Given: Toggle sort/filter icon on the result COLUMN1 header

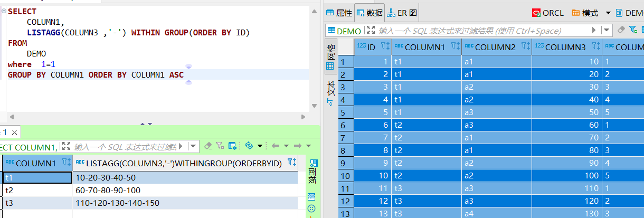Looking at the screenshot, I should [x=66, y=163].
